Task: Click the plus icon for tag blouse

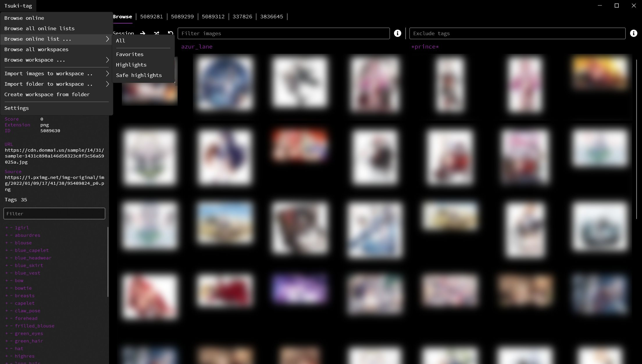Action: coord(6,243)
